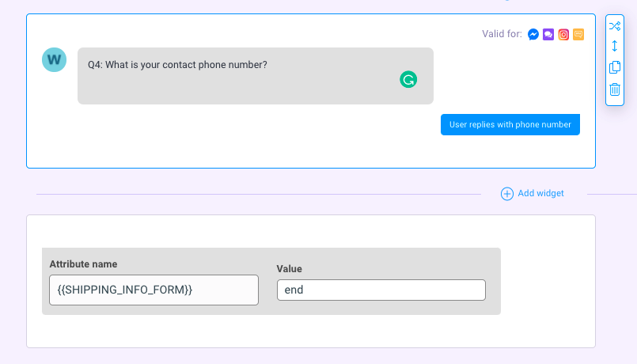Click the round W bot avatar
This screenshot has width=637, height=364.
pos(54,59)
